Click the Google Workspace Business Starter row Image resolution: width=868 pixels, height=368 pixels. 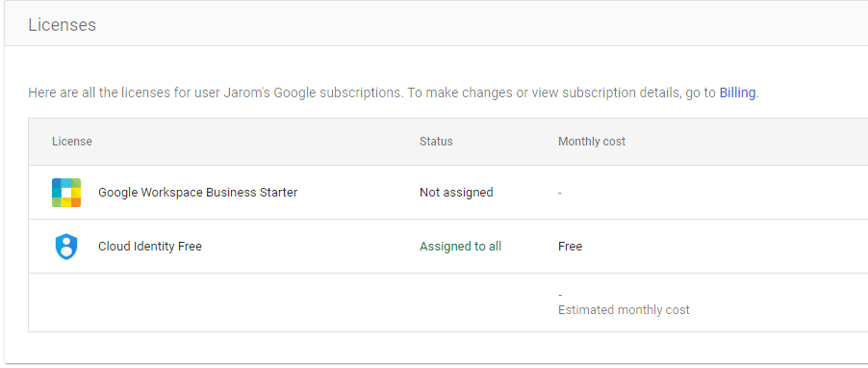pos(447,193)
